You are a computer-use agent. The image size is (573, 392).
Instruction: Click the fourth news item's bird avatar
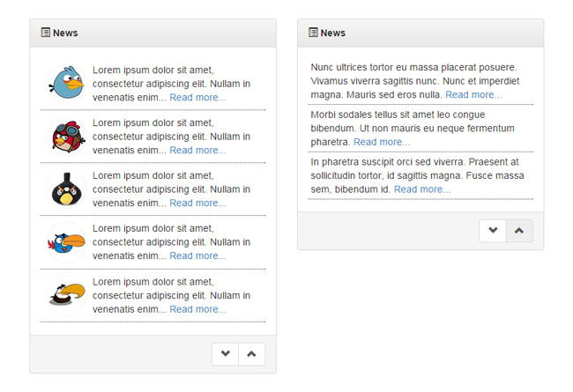66,242
